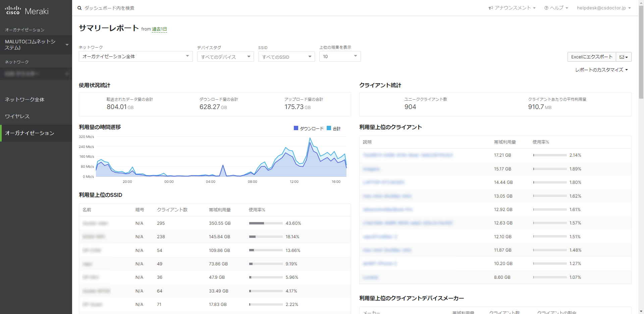644x314 pixels.
Task: Click the 名前 column header
Action: pyautogui.click(x=87, y=210)
